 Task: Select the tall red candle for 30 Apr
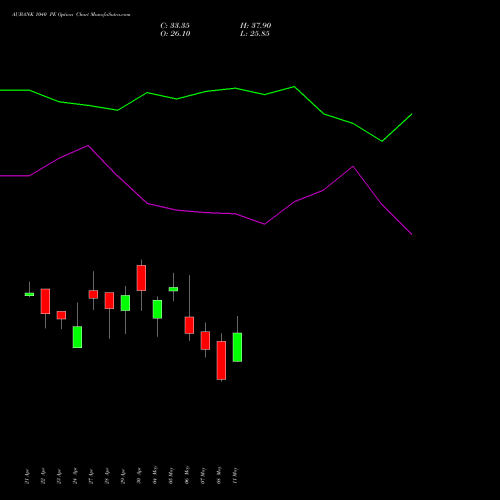141,278
